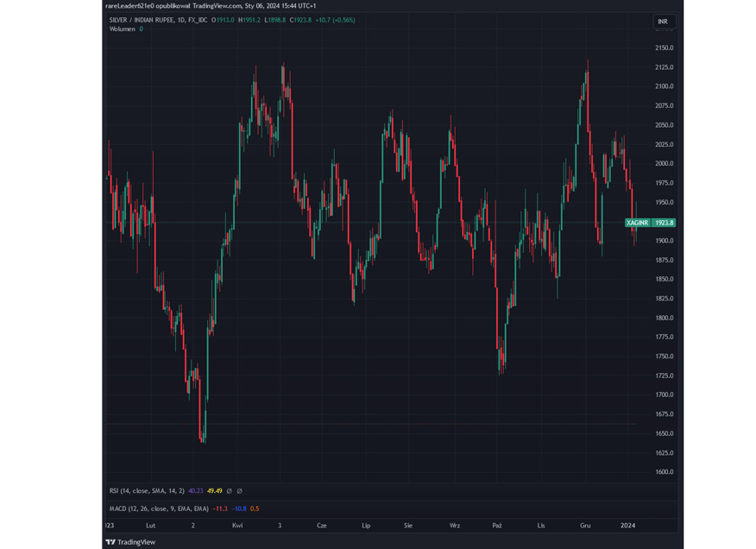Click the TradingView logo icon
Viewport: 756px width, 549px height.
pos(110,542)
